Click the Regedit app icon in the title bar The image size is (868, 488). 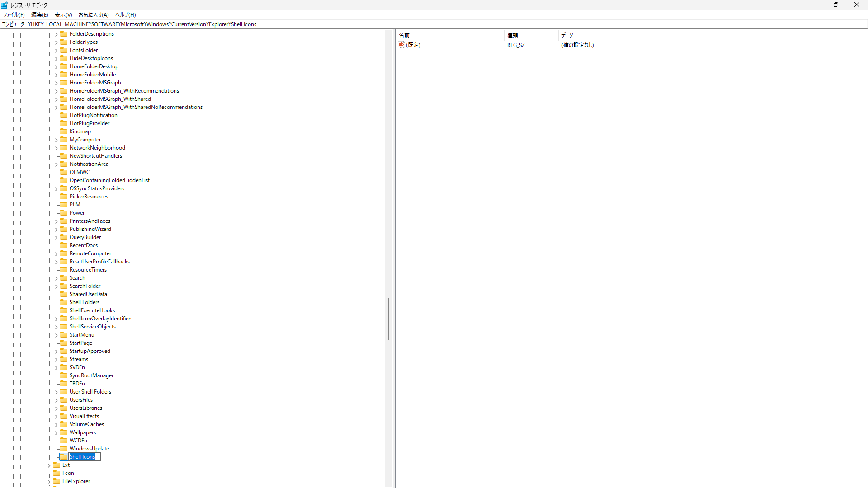point(5,5)
